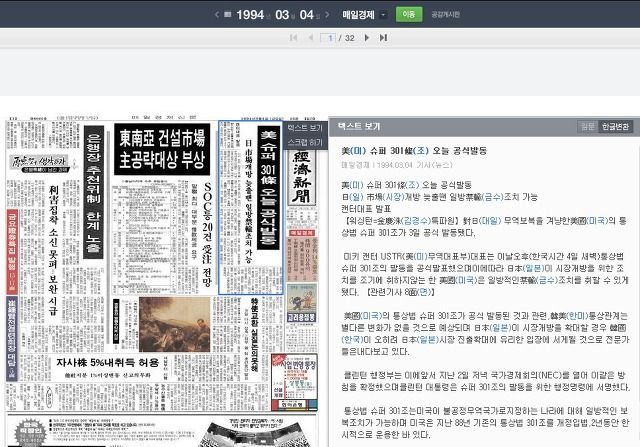This screenshot has height=447, width=640.
Task: Click the bottom advertisement strip of page
Action: (x=162, y=431)
